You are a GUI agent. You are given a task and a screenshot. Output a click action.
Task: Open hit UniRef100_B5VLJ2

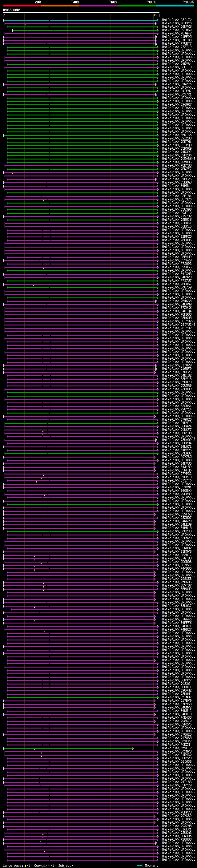click(177, 748)
